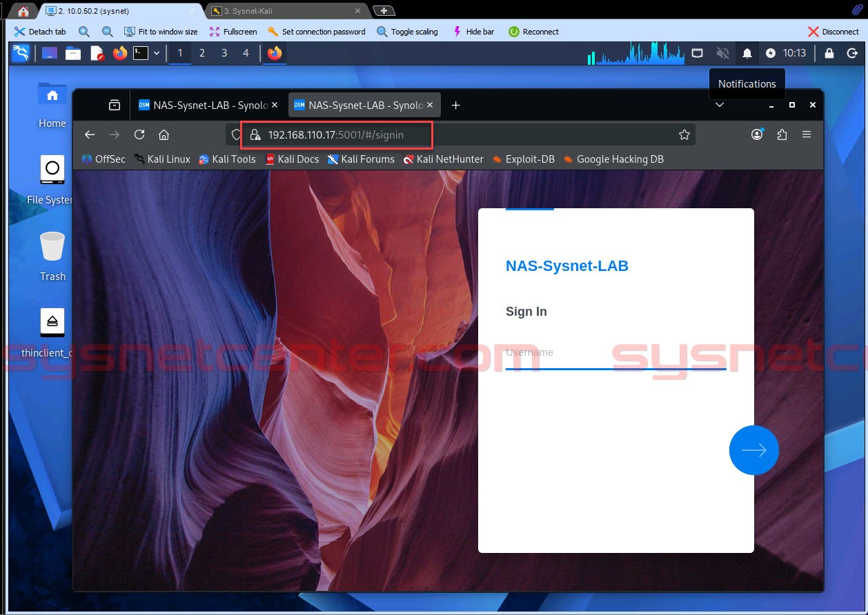The image size is (868, 615).
Task: Click the power manager tray icon
Action: 771,53
